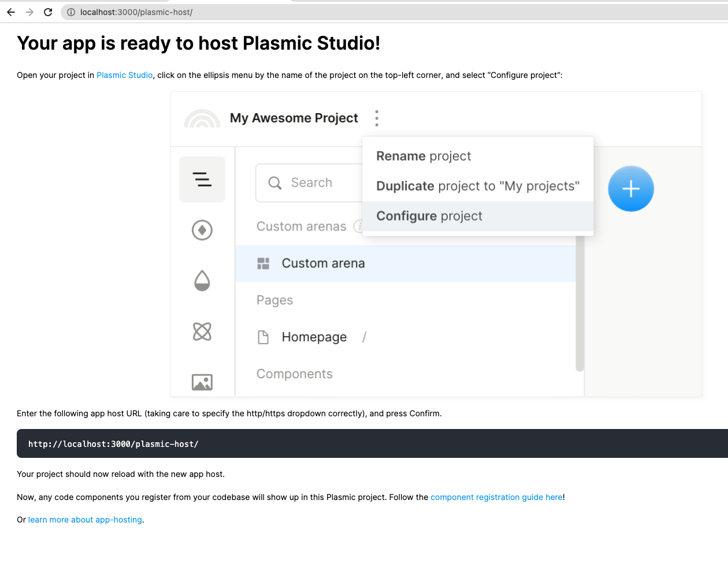Select Configure project menu entry
Viewport: 728px width, 582px height.
tap(429, 217)
